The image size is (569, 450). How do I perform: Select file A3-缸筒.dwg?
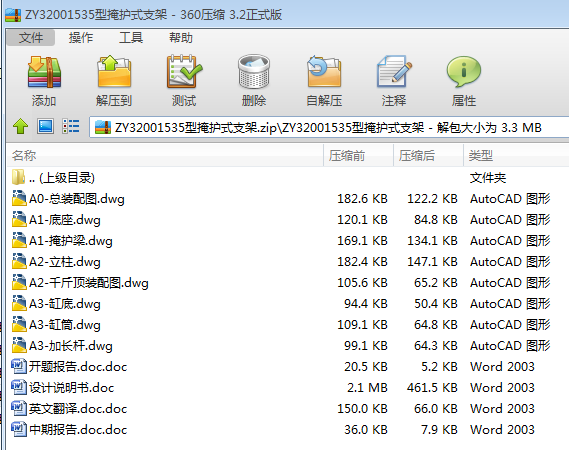click(x=288, y=325)
